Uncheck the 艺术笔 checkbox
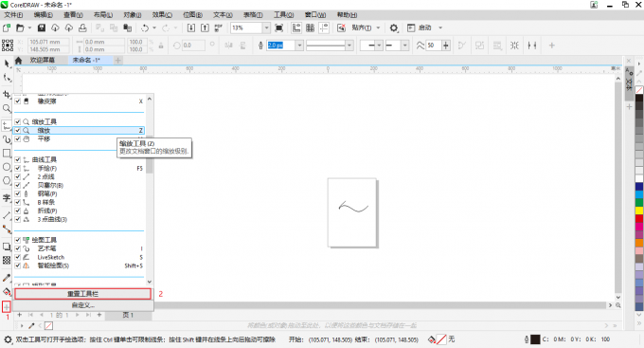This screenshot has width=644, height=348. point(18,248)
